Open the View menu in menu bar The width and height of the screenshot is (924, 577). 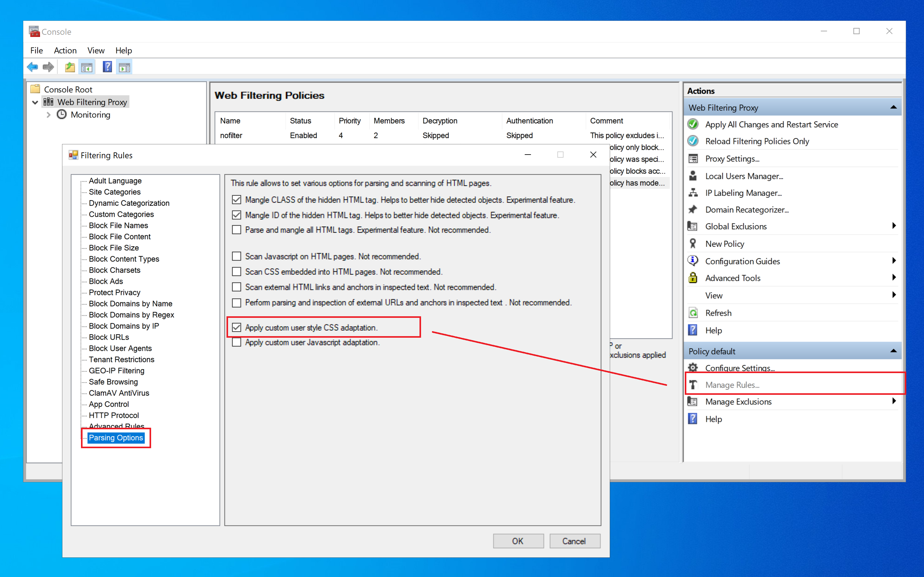(96, 50)
